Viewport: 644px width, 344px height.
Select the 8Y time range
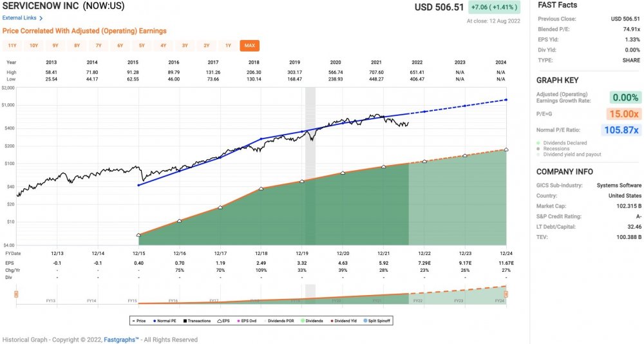(77, 46)
